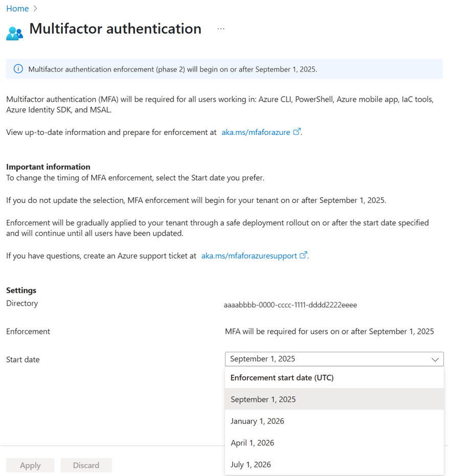Click the multifactor authentication people icon
Screen dimensions: 453x476
(x=14, y=32)
